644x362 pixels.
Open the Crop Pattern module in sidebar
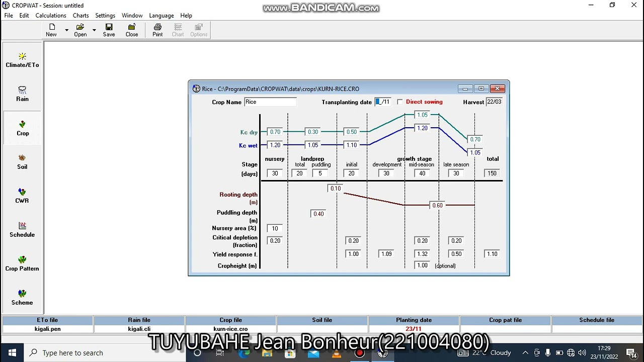pos(22,263)
